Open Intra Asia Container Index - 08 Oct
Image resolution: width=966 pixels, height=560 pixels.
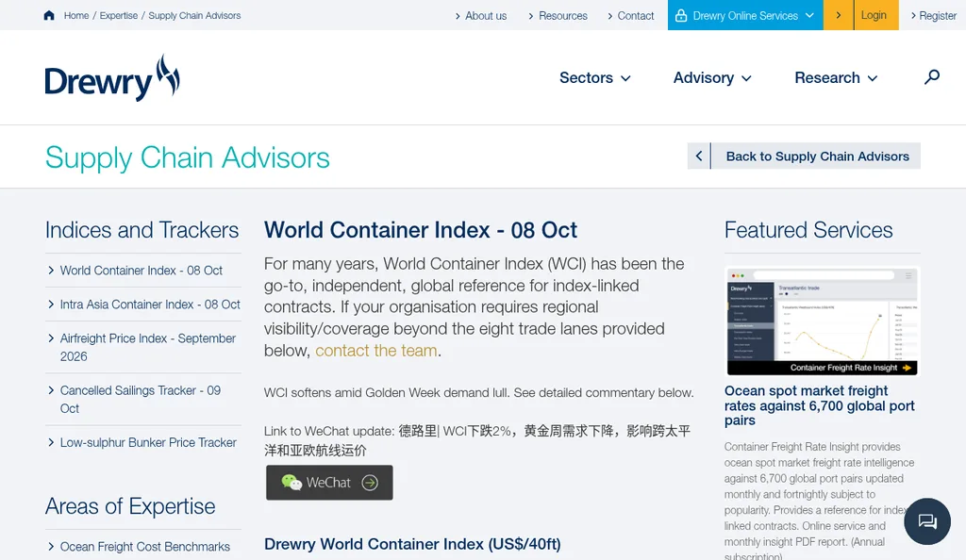(150, 304)
